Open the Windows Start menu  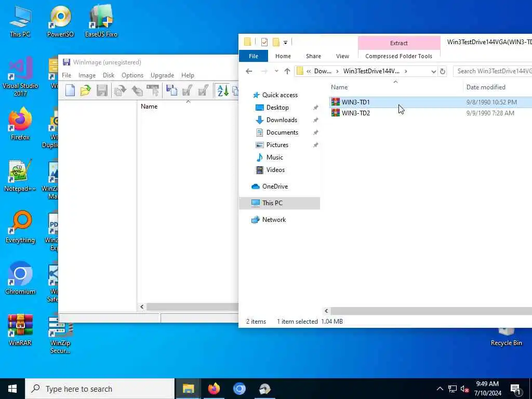coord(12,389)
